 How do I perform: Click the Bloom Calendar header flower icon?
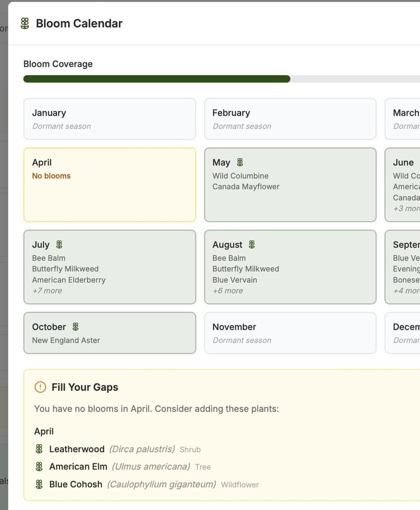(x=24, y=23)
